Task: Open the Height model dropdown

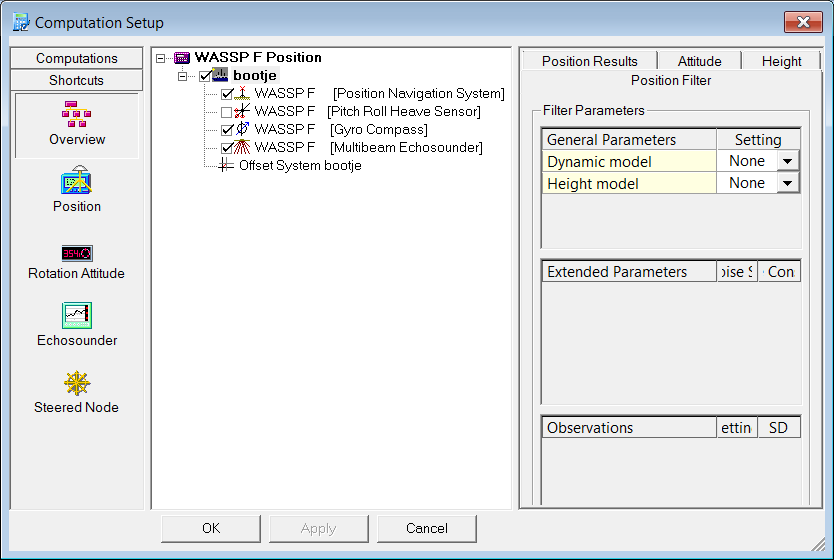Action: click(788, 183)
